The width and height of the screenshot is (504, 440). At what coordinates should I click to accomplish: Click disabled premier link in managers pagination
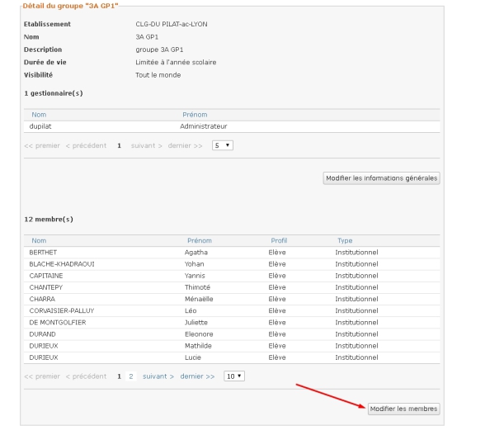click(42, 145)
